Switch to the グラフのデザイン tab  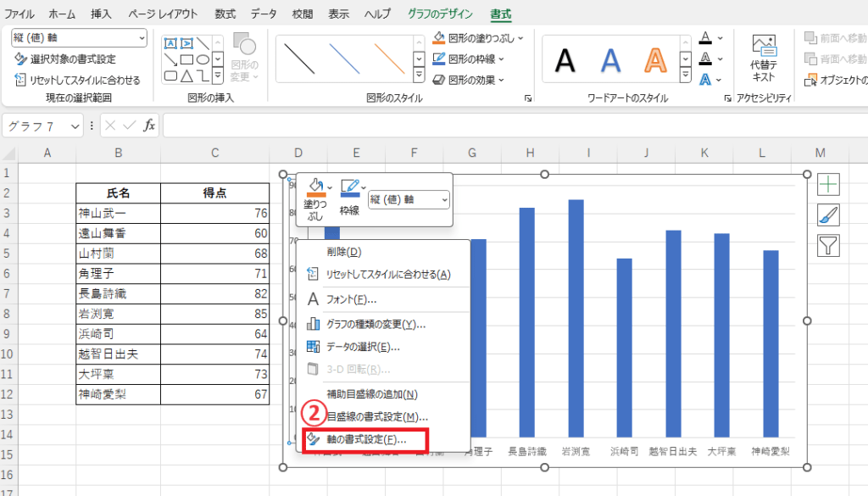pos(441,14)
